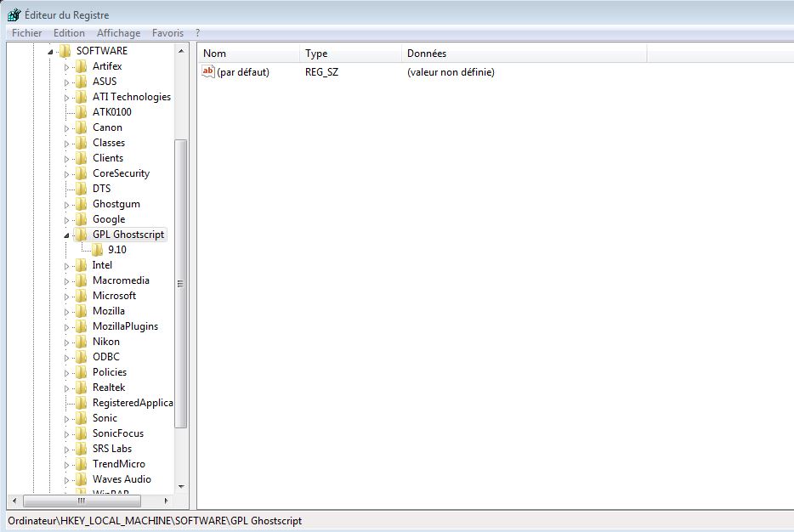
Task: Click the ATK0100 folder icon
Action: 81,112
